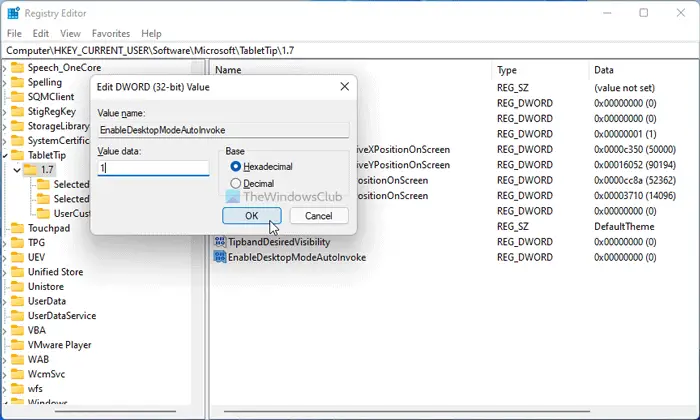This screenshot has width=700, height=420.
Task: Open the Edit menu
Action: (41, 33)
